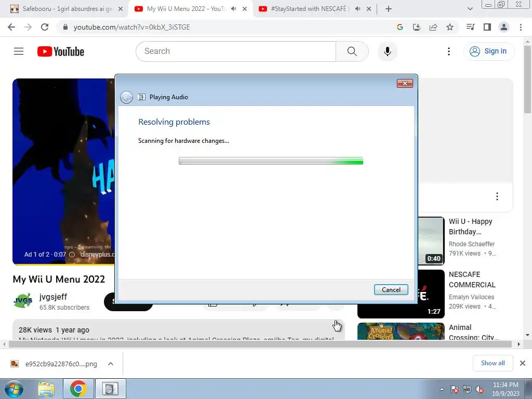This screenshot has height=399, width=532.
Task: Click the Action Center flag tray icon
Action: point(455,390)
